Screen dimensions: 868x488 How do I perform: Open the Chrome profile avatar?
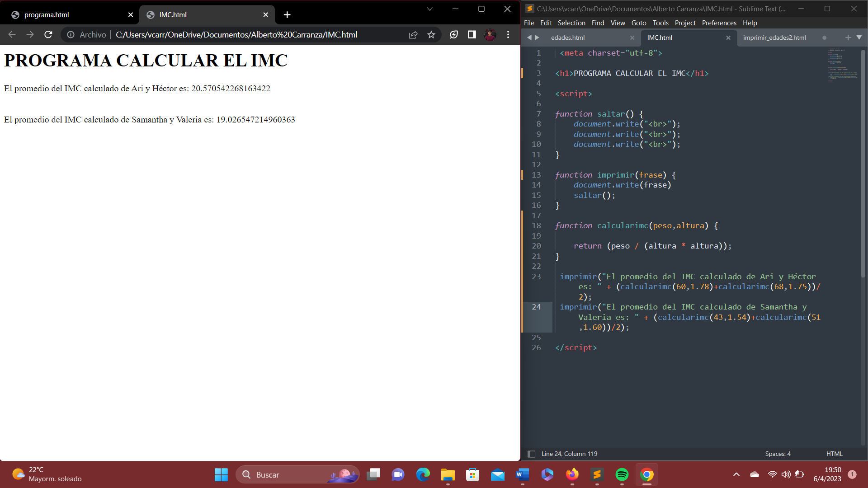pyautogui.click(x=490, y=35)
